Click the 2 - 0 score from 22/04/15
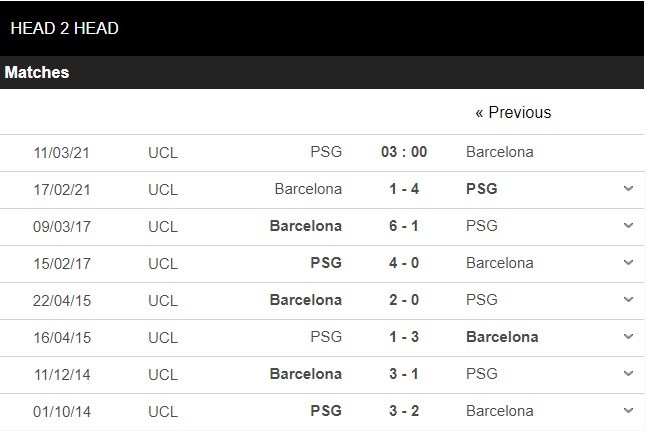The width and height of the screenshot is (654, 437). click(x=404, y=300)
